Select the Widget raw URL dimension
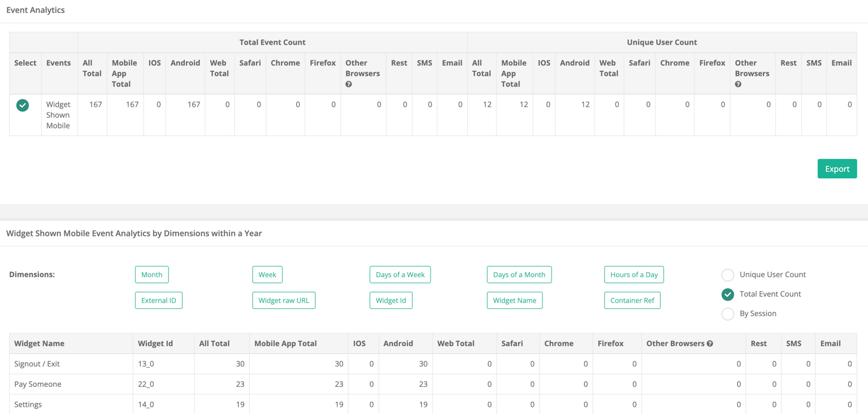Screen dimensions: 868x414 click(x=284, y=300)
